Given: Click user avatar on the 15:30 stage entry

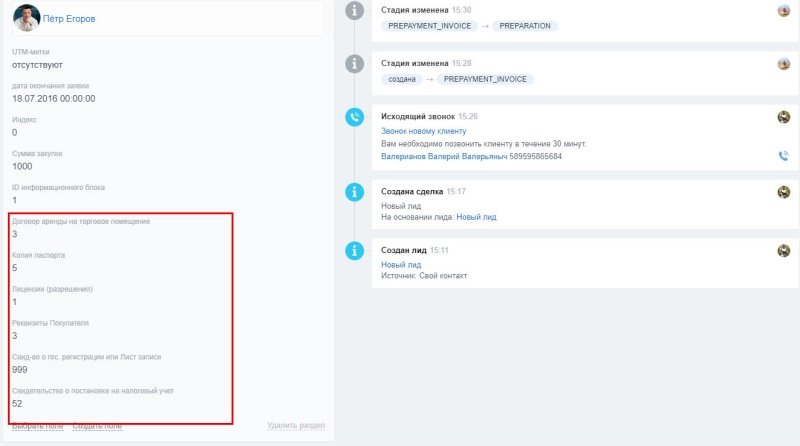Looking at the screenshot, I should pos(784,10).
